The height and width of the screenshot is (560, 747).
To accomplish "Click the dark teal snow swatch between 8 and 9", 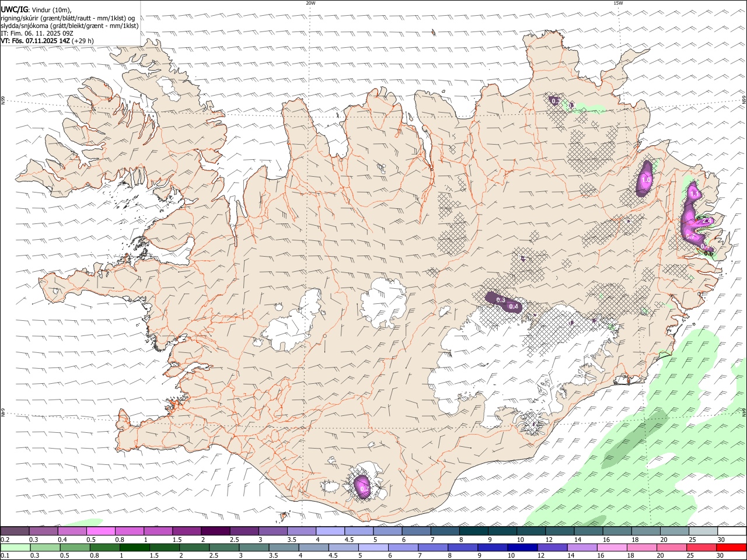I will (473, 531).
